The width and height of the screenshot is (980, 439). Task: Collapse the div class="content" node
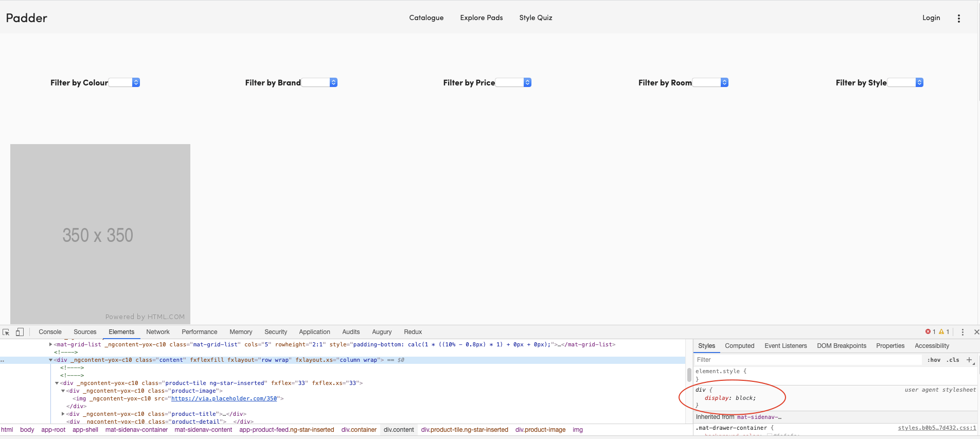(x=50, y=360)
